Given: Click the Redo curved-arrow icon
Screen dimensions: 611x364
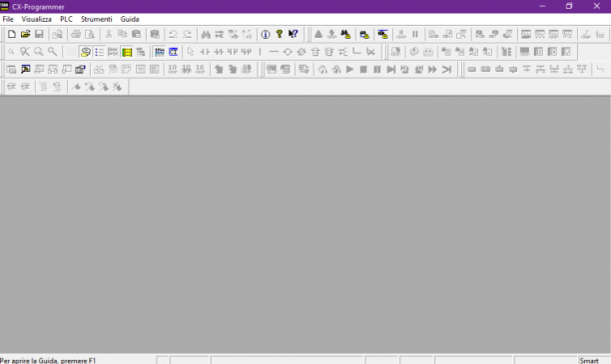Looking at the screenshot, I should (187, 34).
